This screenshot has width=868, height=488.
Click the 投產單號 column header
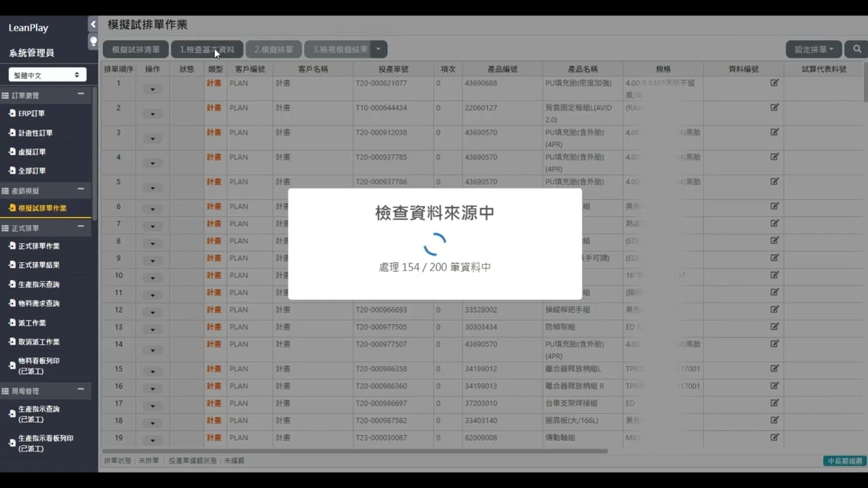click(x=393, y=69)
